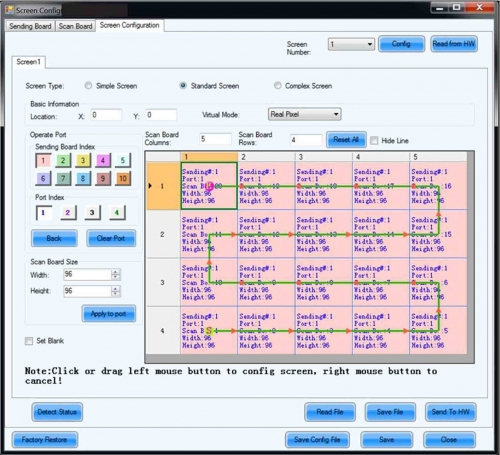The height and width of the screenshot is (455, 500).
Task: Enable the Hide Line checkbox
Action: coord(374,140)
